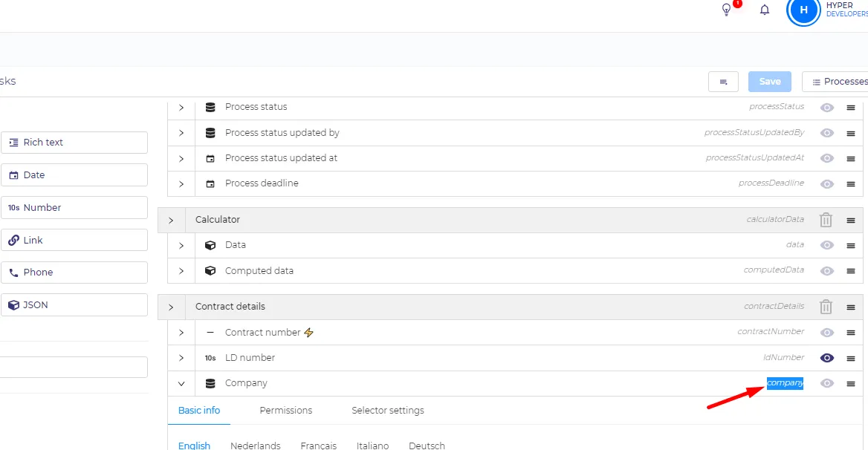Image resolution: width=868 pixels, height=450 pixels.
Task: Select the Nederlands language tab
Action: [255, 445]
